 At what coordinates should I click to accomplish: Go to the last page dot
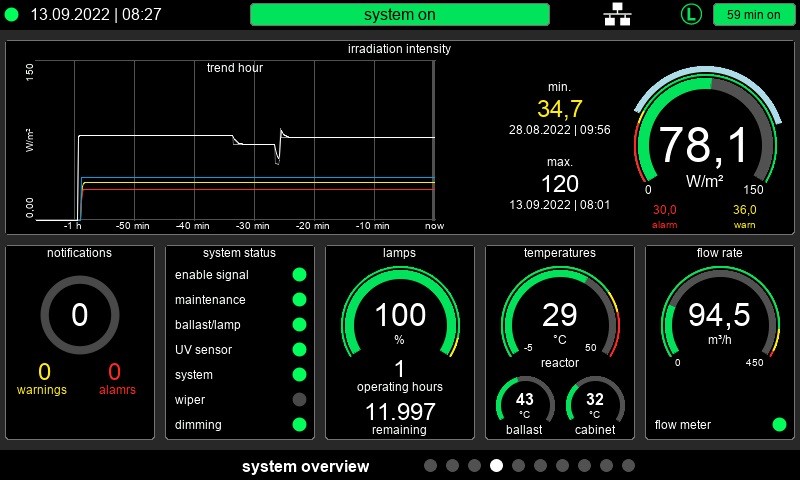click(x=629, y=465)
